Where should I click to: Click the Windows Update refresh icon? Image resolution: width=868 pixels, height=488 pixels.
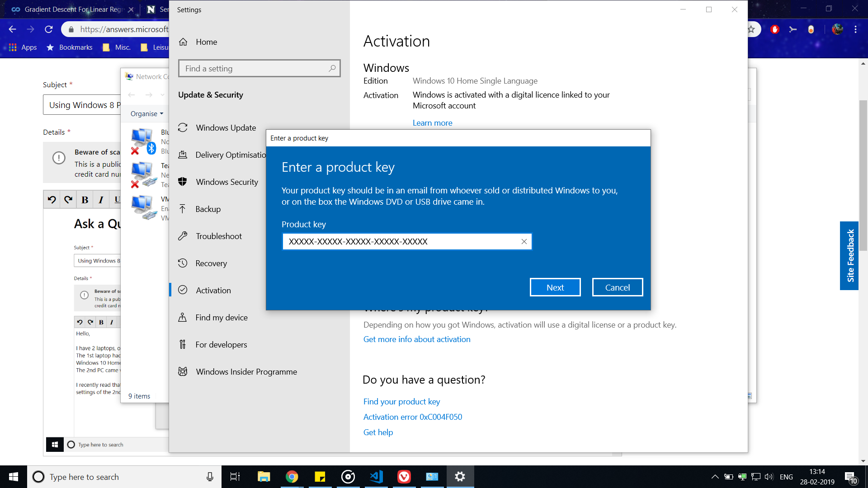pos(183,128)
